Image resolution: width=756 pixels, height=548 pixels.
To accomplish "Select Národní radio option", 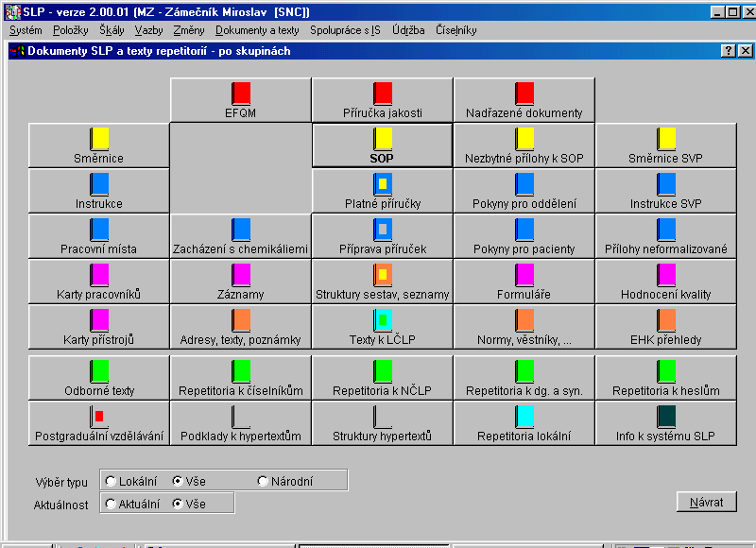I will tap(264, 481).
